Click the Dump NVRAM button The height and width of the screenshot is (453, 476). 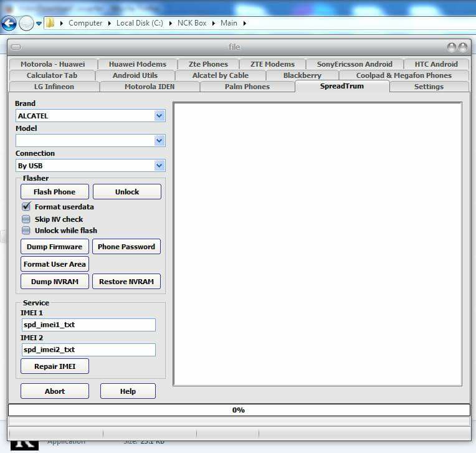[x=55, y=282]
